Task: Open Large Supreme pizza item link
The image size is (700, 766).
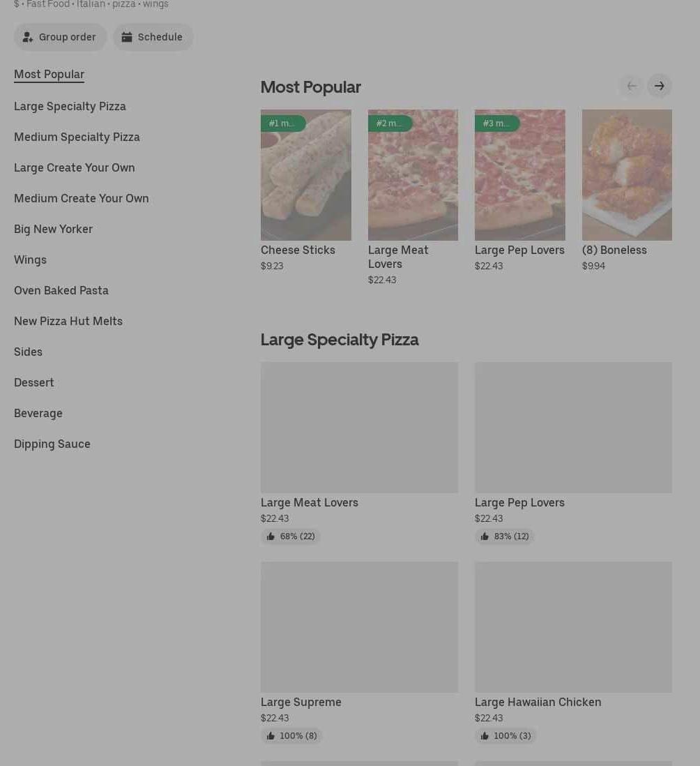Action: coord(301,702)
